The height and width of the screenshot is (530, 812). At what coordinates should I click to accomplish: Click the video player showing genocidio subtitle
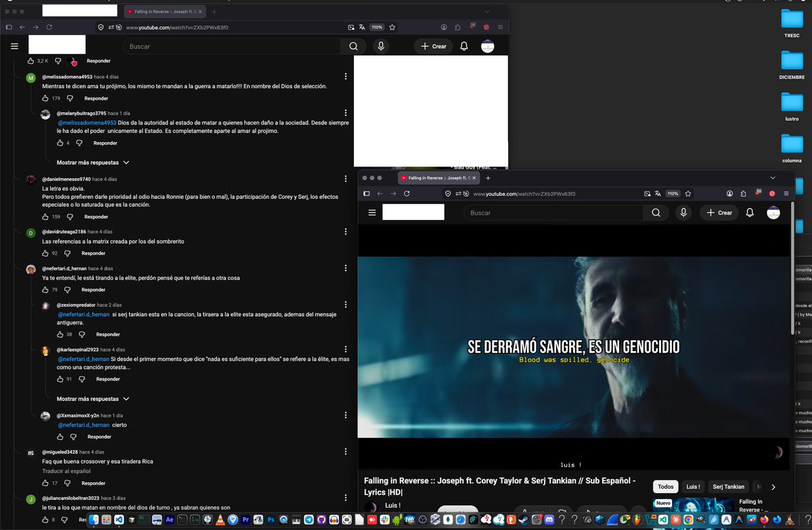(x=574, y=346)
